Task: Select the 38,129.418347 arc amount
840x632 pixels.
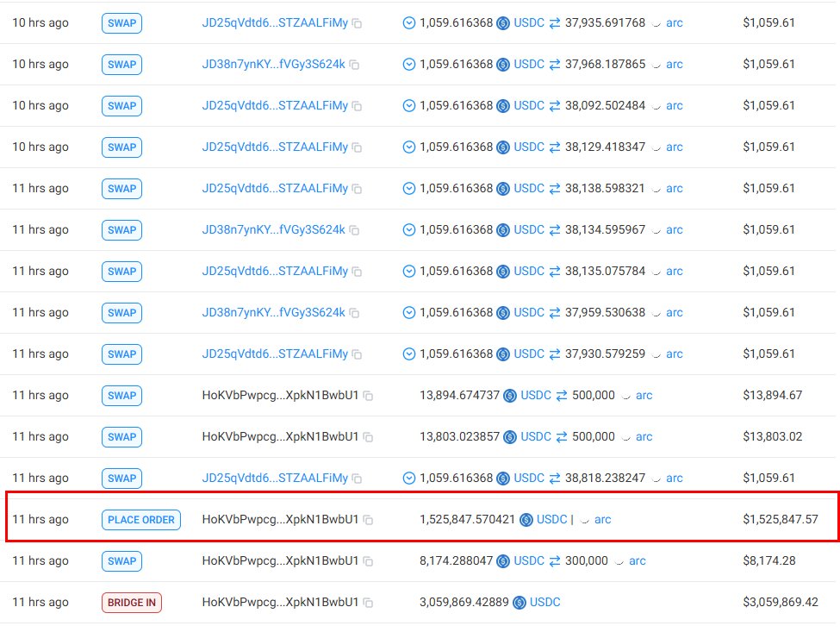Action: pos(605,147)
